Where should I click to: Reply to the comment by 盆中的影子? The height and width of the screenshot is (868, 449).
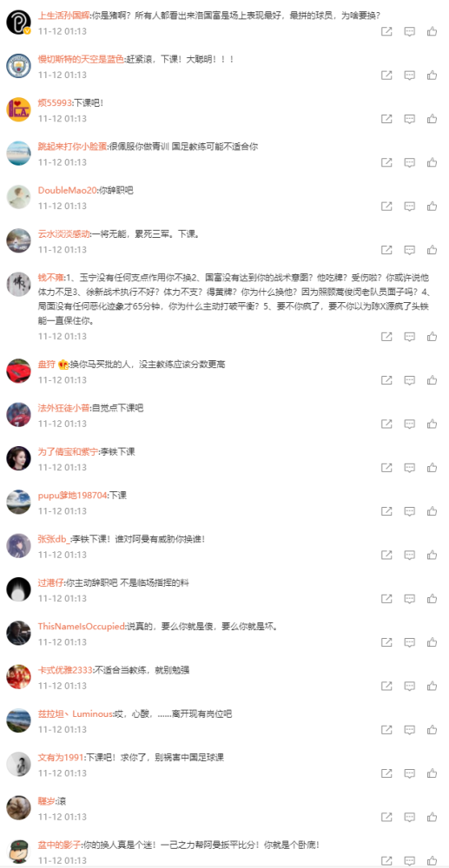click(x=409, y=861)
